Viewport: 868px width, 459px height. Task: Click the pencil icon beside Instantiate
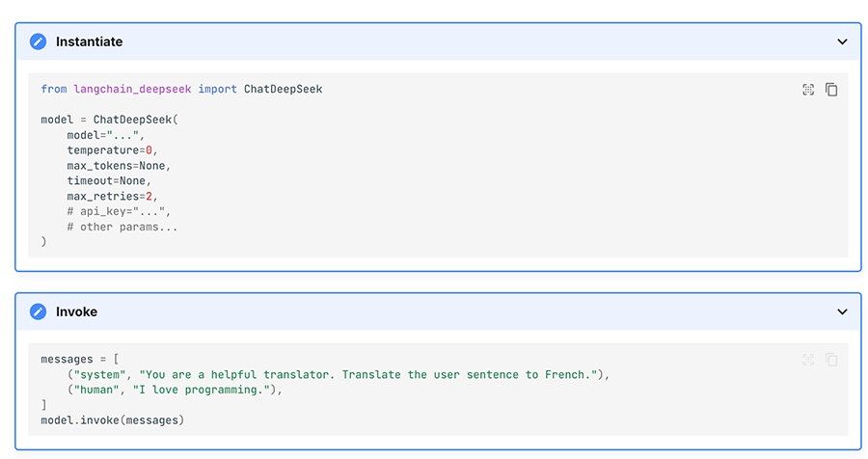click(39, 41)
